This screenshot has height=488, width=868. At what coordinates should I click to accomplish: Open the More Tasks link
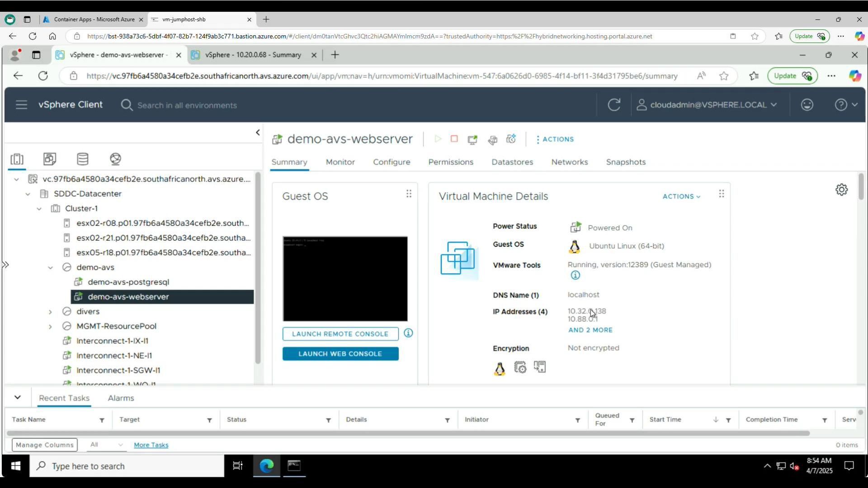coord(151,445)
